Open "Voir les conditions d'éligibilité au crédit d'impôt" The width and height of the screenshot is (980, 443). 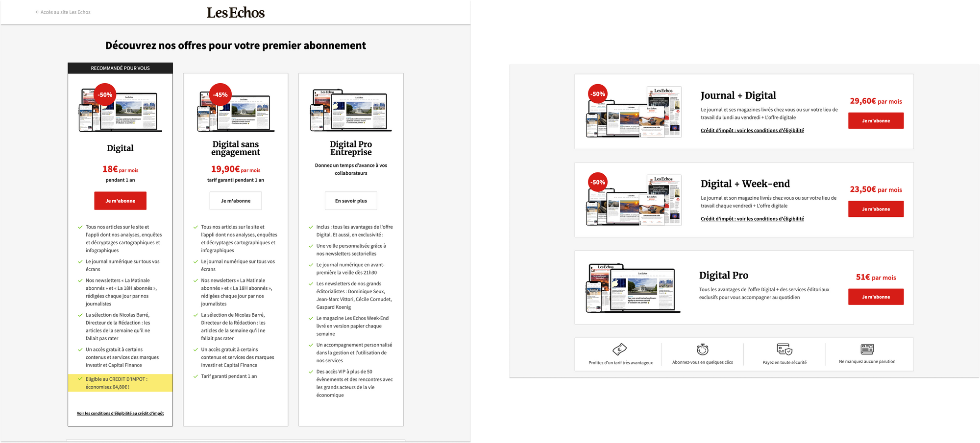(x=120, y=413)
